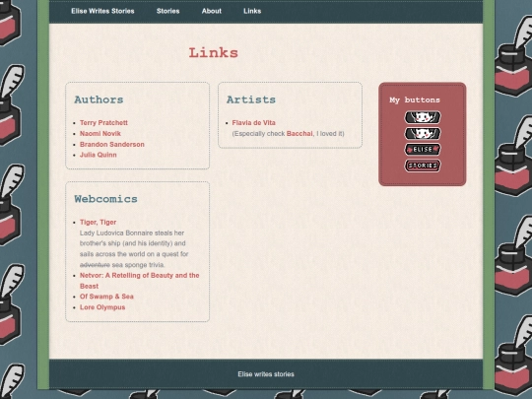Open the Lore Olympus link
Screen dimensions: 532x399
[x=102, y=307]
